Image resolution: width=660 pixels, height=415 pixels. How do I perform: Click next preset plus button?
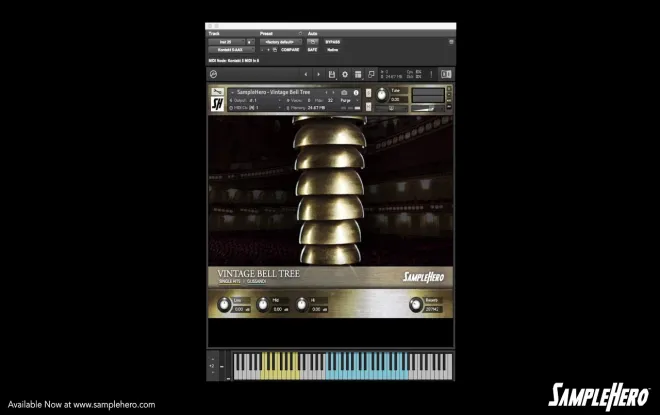tap(269, 50)
